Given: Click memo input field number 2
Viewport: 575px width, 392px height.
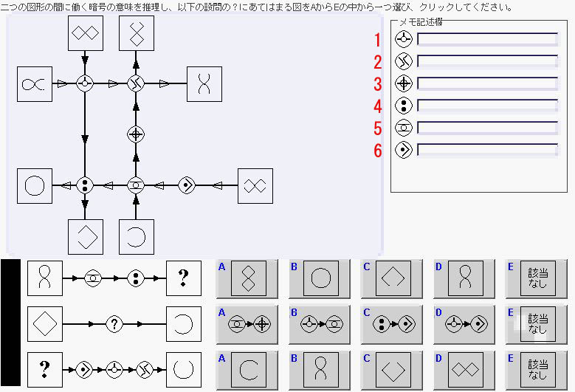Looking at the screenshot, I should pos(487,61).
